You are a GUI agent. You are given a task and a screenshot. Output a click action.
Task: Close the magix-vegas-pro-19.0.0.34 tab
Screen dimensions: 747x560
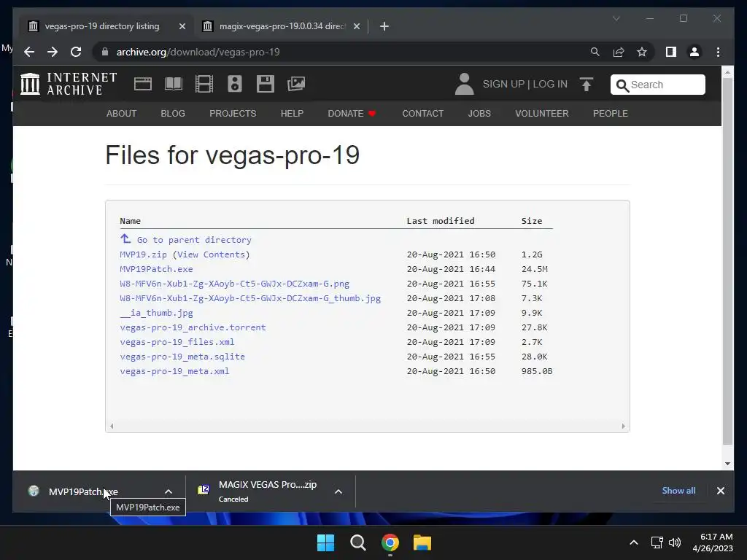(x=356, y=26)
